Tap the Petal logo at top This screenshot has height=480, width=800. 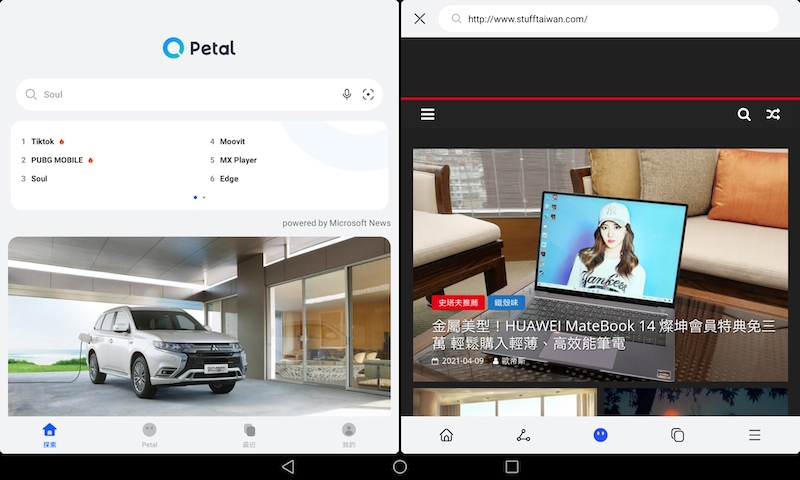[199, 48]
